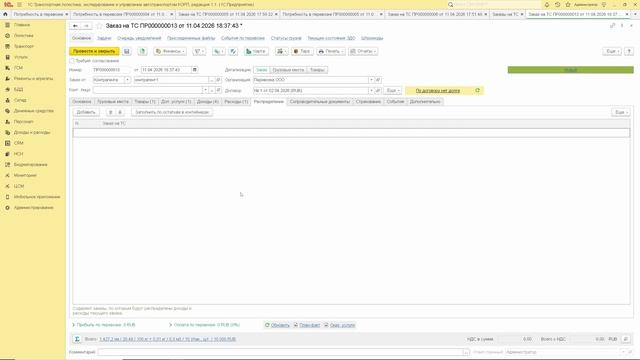Go forward with the right arrow button

(86, 26)
